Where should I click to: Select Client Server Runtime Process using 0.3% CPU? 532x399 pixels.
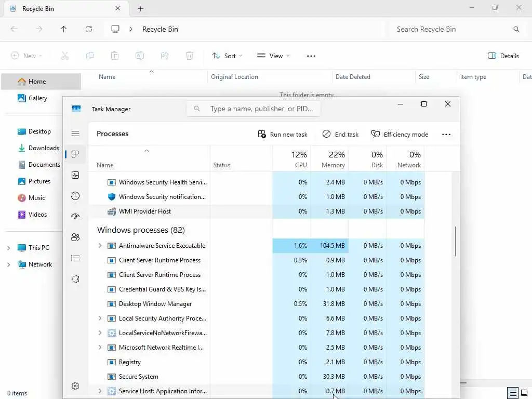click(x=257, y=260)
